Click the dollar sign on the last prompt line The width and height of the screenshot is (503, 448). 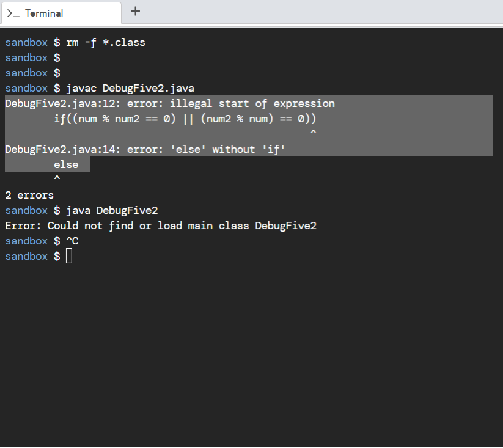click(x=57, y=255)
